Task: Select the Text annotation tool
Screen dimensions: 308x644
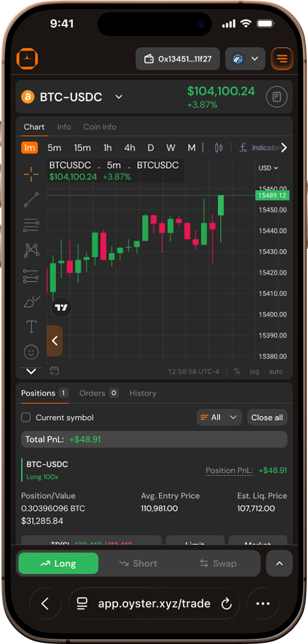Action: pyautogui.click(x=31, y=327)
